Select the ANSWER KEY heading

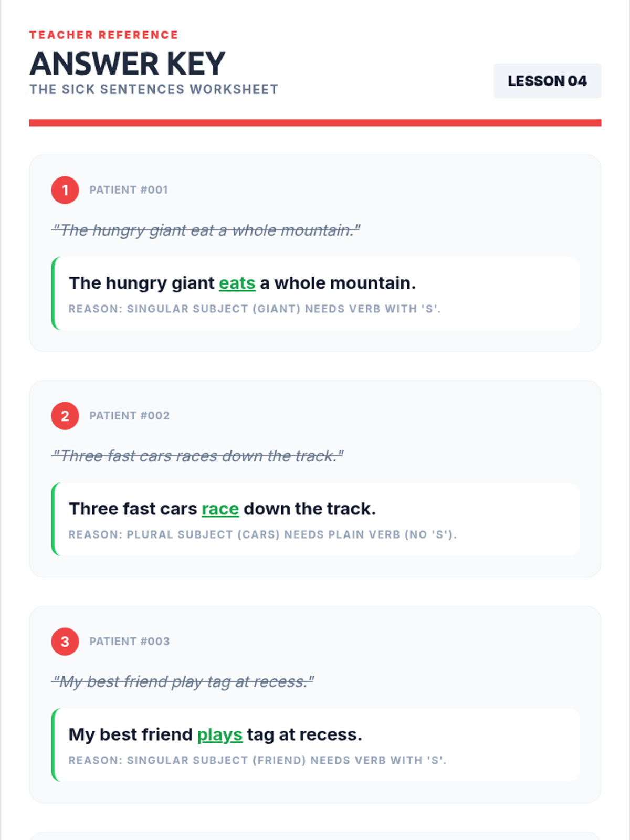(127, 64)
